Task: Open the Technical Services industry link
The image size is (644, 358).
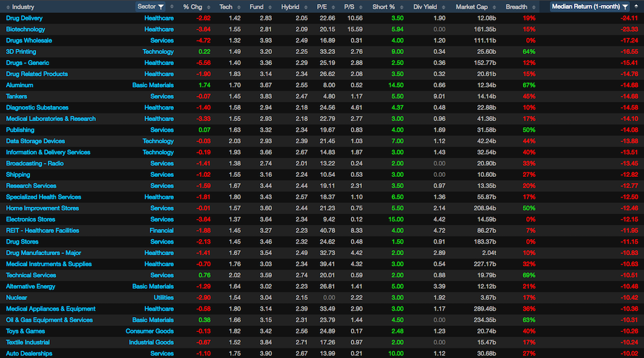Action: tap(31, 275)
